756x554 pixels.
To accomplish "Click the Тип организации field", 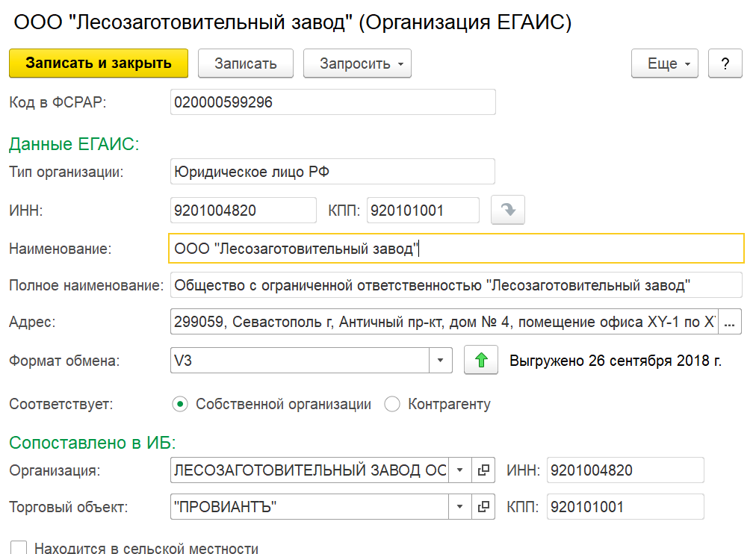I will point(332,172).
